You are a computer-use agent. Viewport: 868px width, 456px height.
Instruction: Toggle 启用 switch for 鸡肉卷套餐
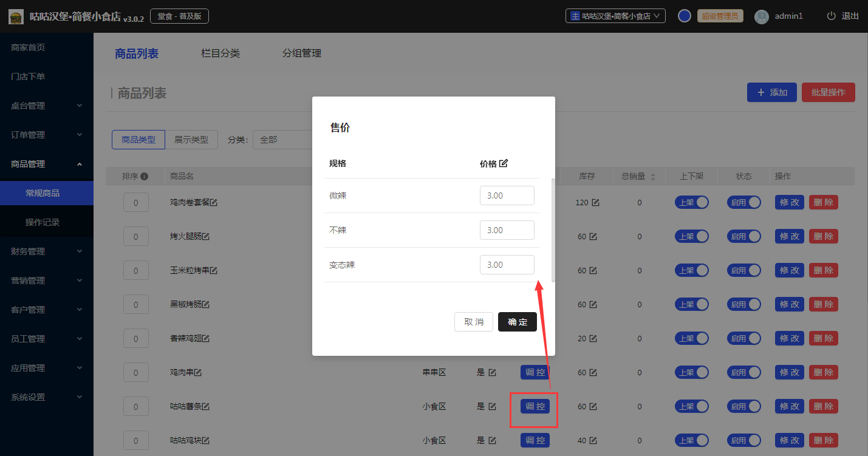click(744, 203)
